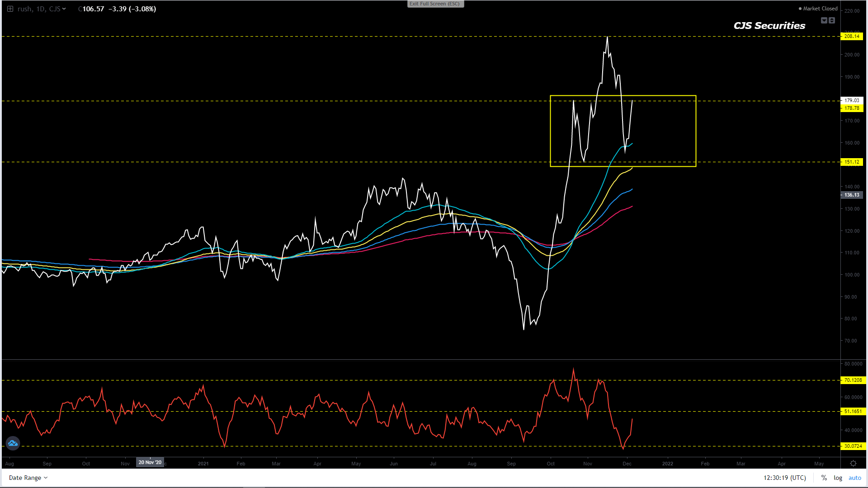Viewport: 868px width, 488px height.
Task: Click the 136.13 gray price label
Action: [852, 195]
